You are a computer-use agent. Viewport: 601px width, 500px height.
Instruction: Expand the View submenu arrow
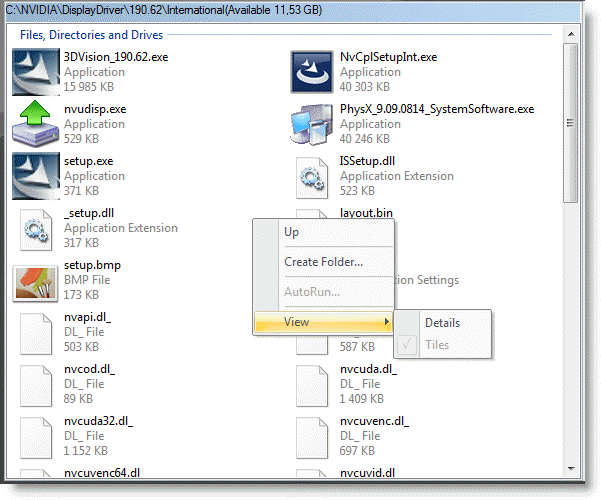point(387,322)
